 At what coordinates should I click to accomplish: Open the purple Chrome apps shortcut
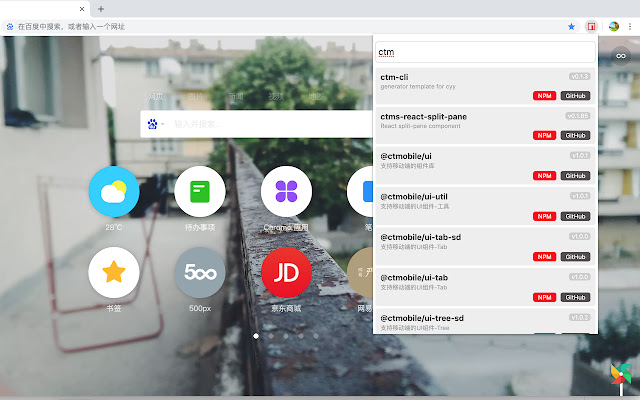pos(286,191)
